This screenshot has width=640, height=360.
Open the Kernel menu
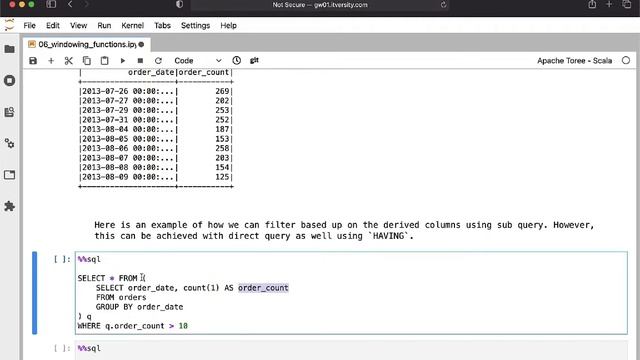(x=133, y=25)
